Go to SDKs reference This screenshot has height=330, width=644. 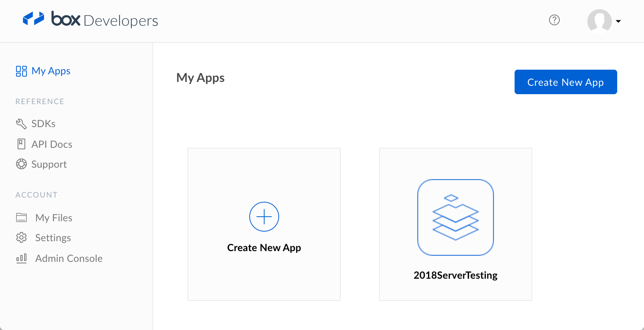[43, 124]
